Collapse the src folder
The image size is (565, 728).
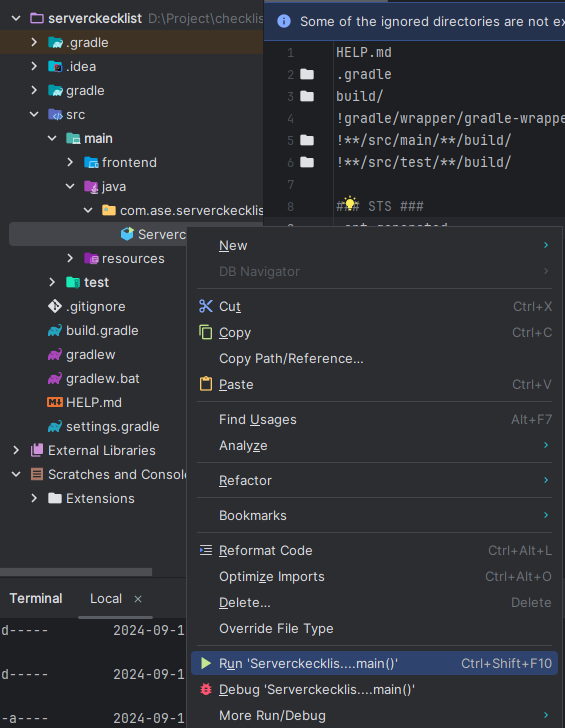click(34, 114)
